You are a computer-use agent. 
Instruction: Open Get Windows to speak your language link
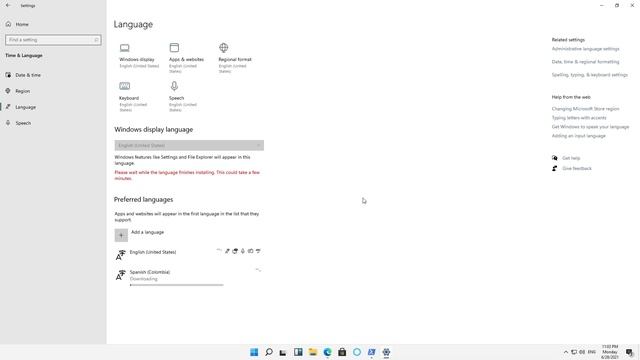point(590,127)
